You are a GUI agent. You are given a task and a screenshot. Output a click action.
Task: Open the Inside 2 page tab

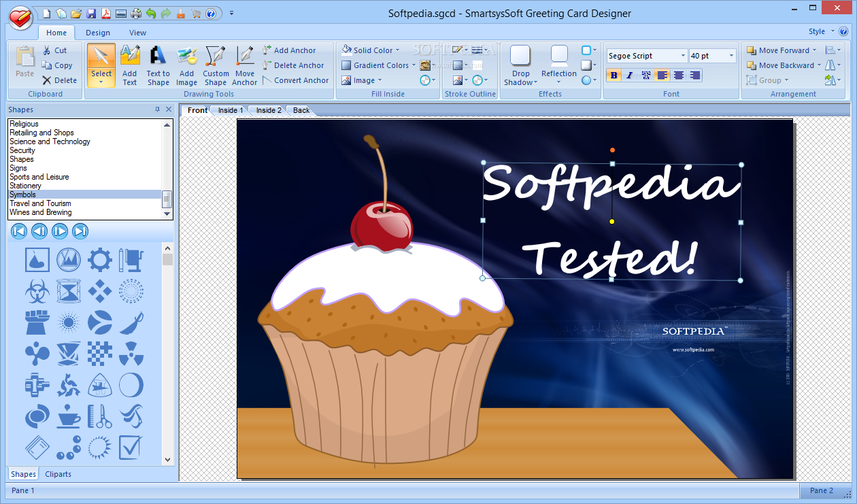tap(269, 110)
